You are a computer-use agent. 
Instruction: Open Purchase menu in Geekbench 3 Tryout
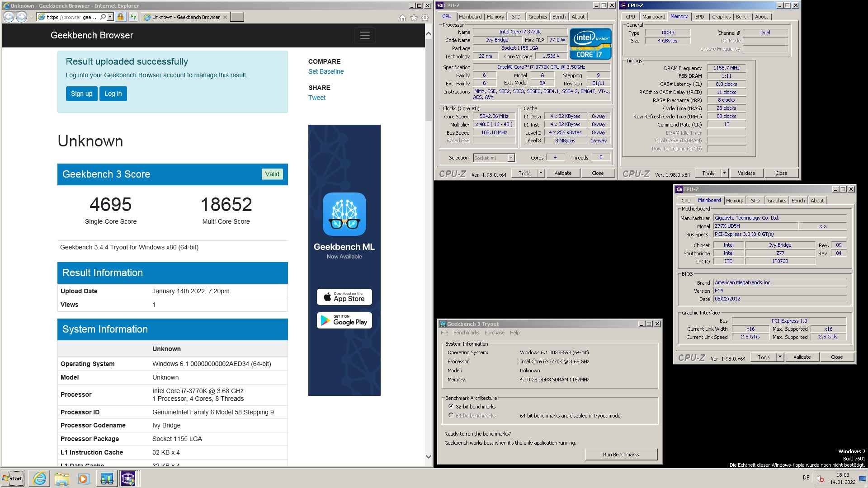(495, 333)
